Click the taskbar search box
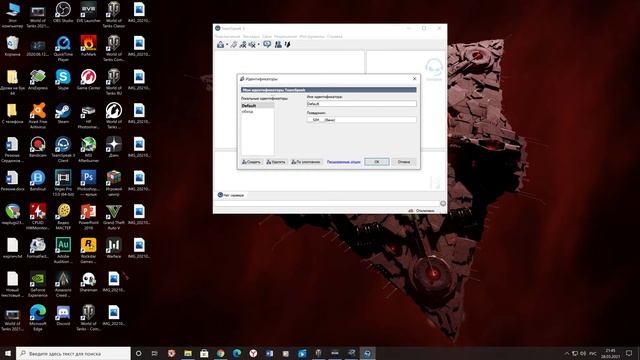 pyautogui.click(x=73, y=353)
